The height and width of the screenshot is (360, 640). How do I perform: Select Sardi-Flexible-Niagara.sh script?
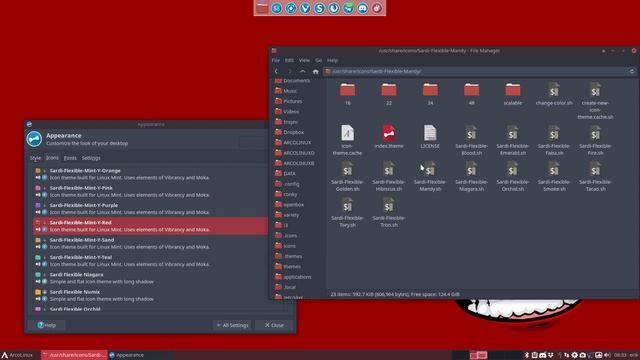click(x=471, y=176)
